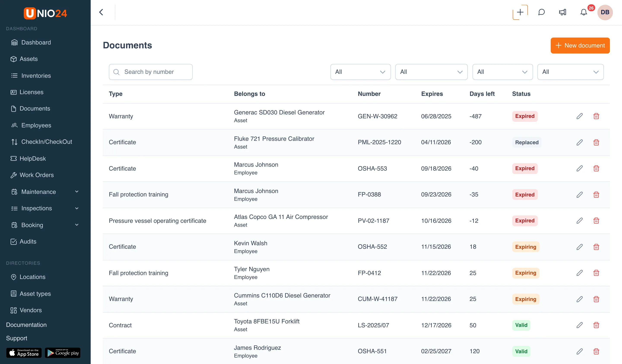This screenshot has height=364, width=622.
Task: Click the back arrow in the header
Action: (x=101, y=12)
